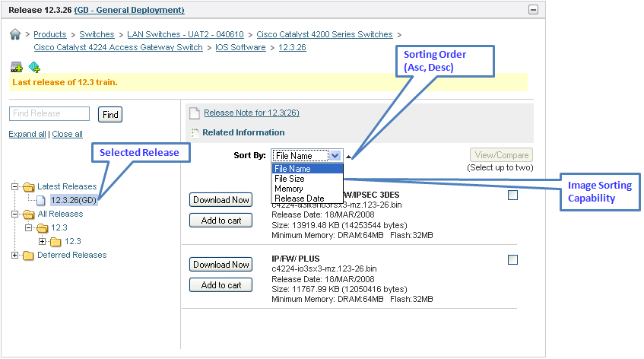Choose File Size in sort list
The width and height of the screenshot is (644, 359).
click(307, 179)
